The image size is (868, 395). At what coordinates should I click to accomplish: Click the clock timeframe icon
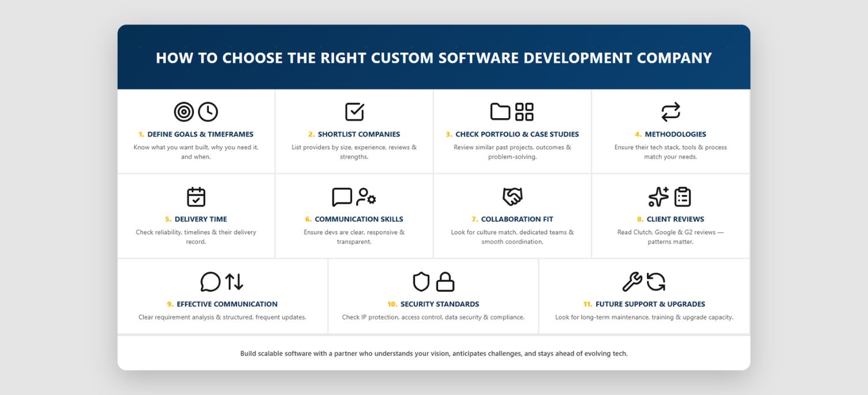pyautogui.click(x=208, y=112)
